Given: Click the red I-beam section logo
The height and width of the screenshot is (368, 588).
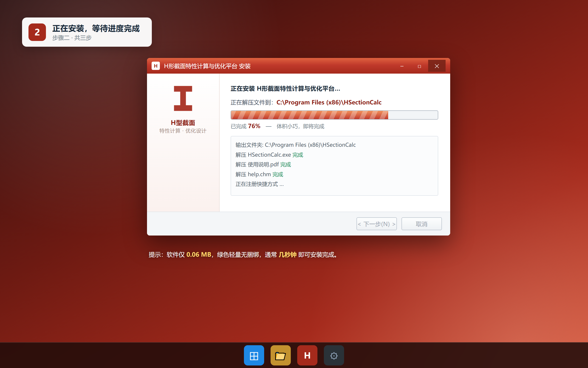Looking at the screenshot, I should tap(183, 98).
